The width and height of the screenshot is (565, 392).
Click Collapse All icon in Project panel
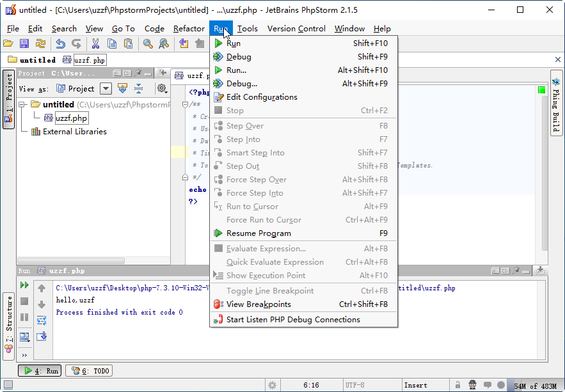[x=138, y=88]
